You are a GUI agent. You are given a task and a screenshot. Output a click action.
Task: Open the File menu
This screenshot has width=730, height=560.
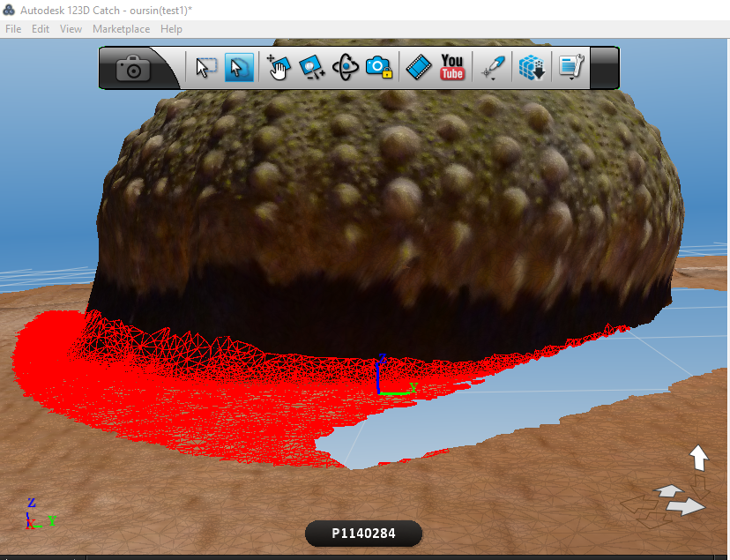(x=13, y=29)
